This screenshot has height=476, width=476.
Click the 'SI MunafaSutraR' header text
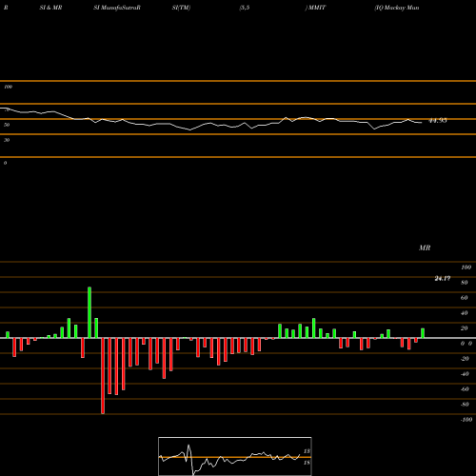coord(117,8)
